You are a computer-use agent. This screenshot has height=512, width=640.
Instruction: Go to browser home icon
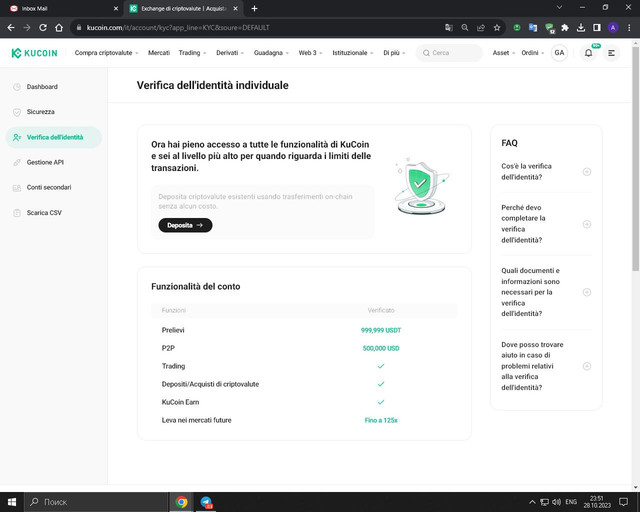click(59, 27)
